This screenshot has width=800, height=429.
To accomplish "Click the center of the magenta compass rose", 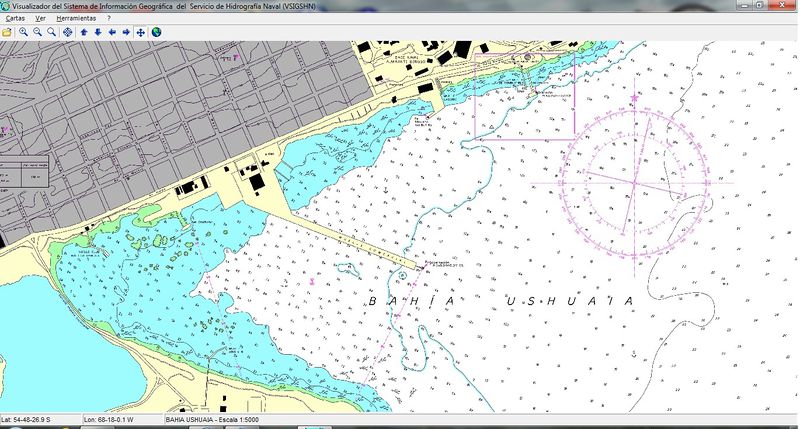I will tap(635, 184).
